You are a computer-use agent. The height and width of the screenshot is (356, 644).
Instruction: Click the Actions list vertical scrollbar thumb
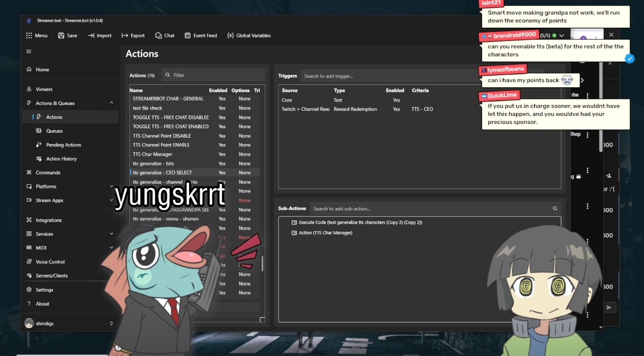(263, 263)
